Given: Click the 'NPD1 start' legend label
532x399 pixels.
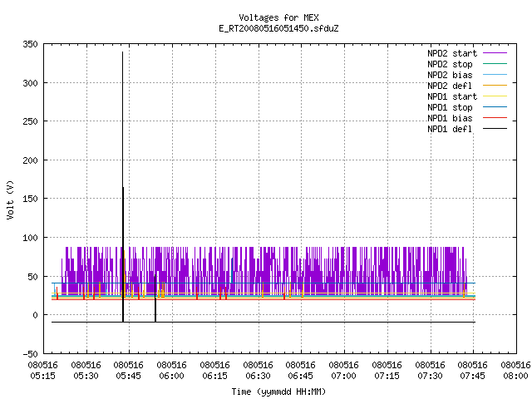Looking at the screenshot, I should [452, 96].
